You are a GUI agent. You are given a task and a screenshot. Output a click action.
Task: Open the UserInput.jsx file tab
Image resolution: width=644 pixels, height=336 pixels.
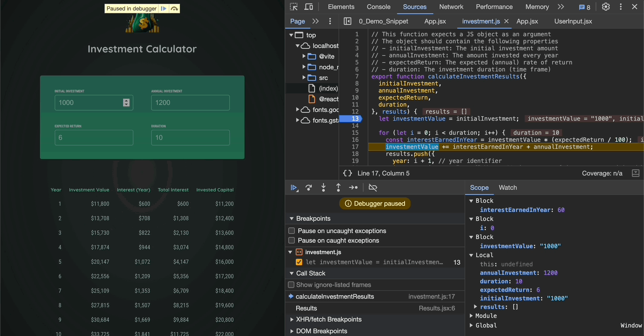coord(573,21)
